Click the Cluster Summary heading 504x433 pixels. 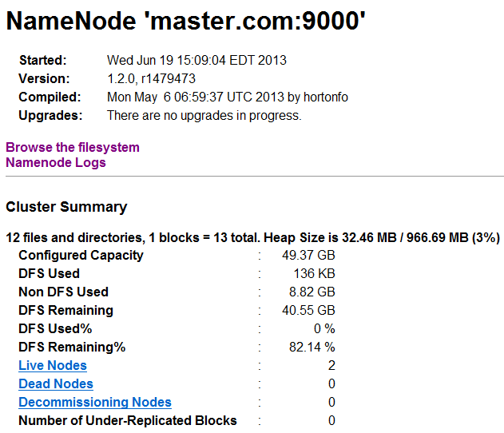[x=66, y=207]
